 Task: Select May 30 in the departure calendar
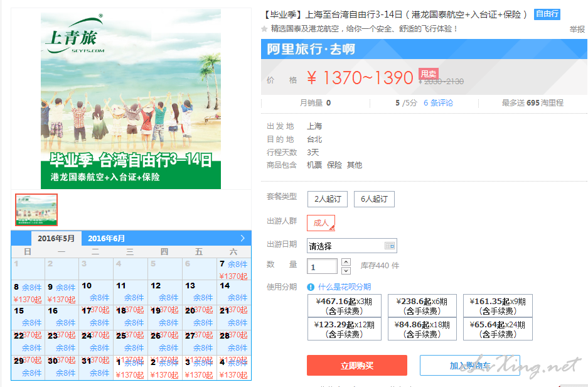(x=61, y=368)
